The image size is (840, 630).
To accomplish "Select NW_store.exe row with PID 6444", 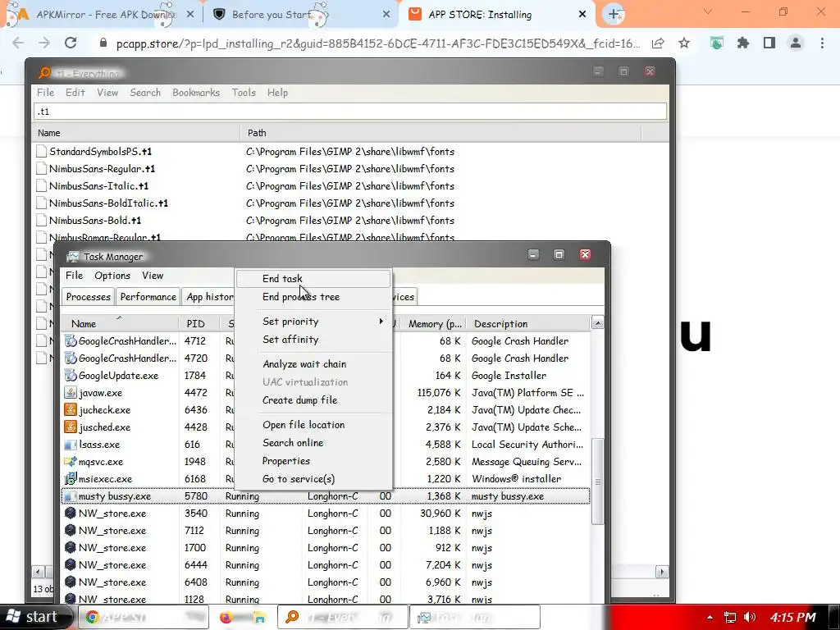I will click(326, 564).
